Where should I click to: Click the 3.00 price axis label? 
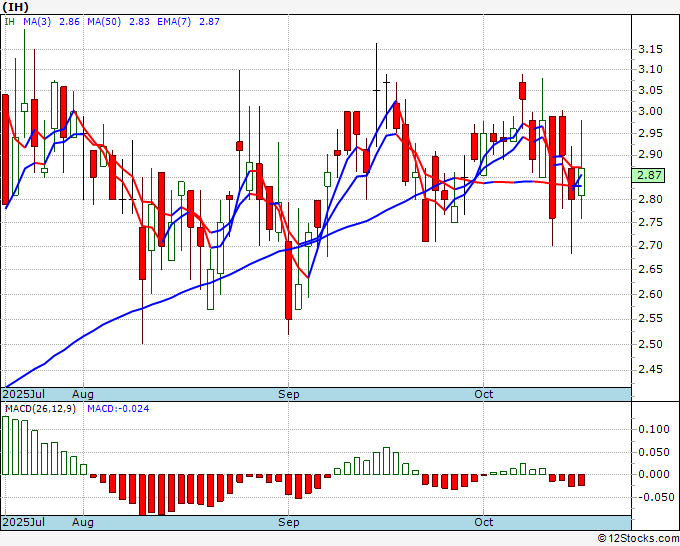click(x=651, y=111)
